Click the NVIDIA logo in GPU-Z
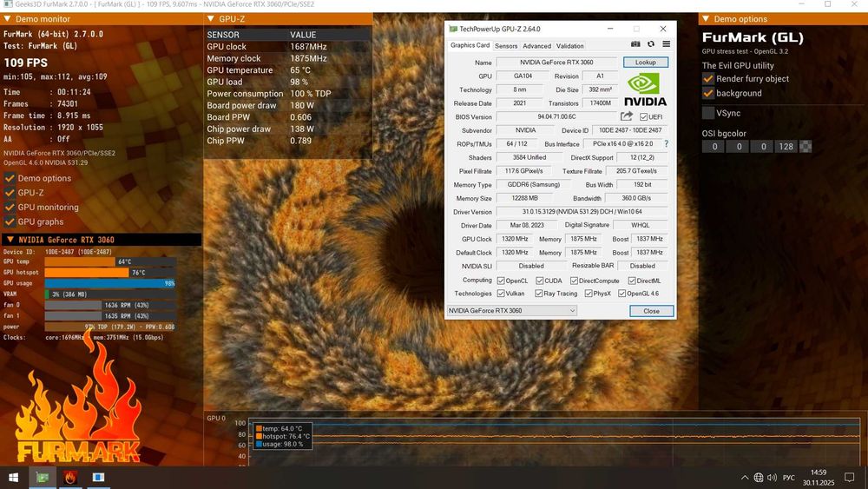The width and height of the screenshot is (868, 489). pyautogui.click(x=645, y=89)
